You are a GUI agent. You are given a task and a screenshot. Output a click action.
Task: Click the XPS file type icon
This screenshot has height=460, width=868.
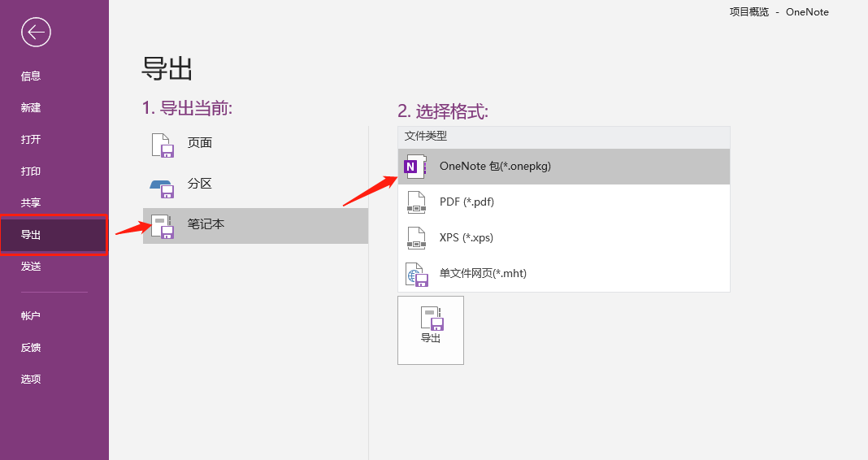coord(416,238)
